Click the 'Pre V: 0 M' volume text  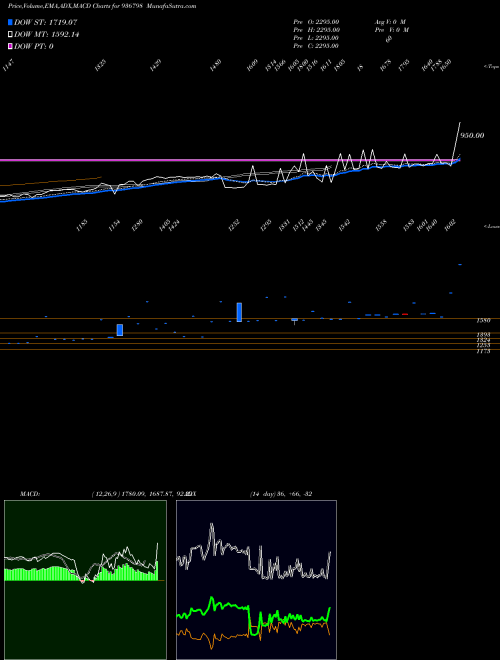(x=391, y=30)
